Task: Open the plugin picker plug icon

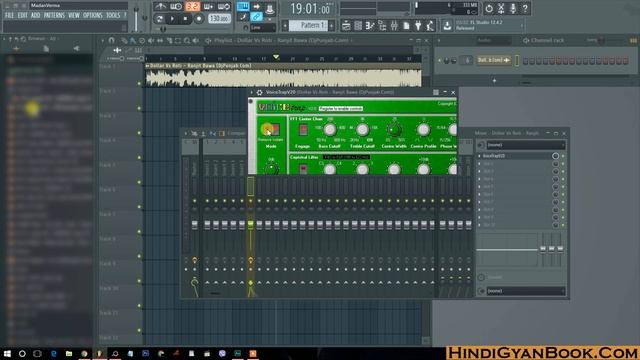Action: [418, 26]
